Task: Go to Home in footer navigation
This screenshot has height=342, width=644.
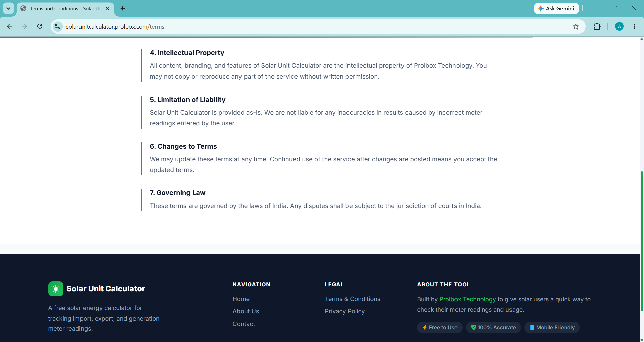Action: tap(241, 299)
